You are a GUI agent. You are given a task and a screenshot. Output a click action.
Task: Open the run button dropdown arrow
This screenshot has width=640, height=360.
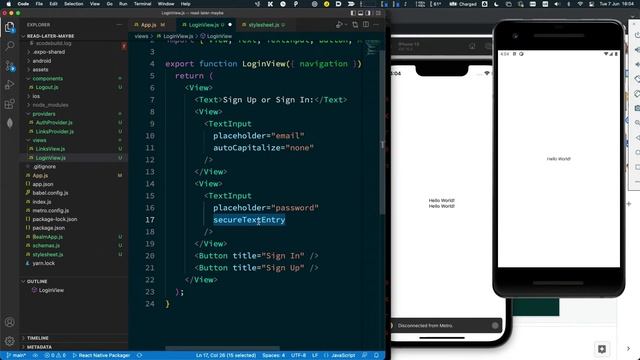pos(346,25)
